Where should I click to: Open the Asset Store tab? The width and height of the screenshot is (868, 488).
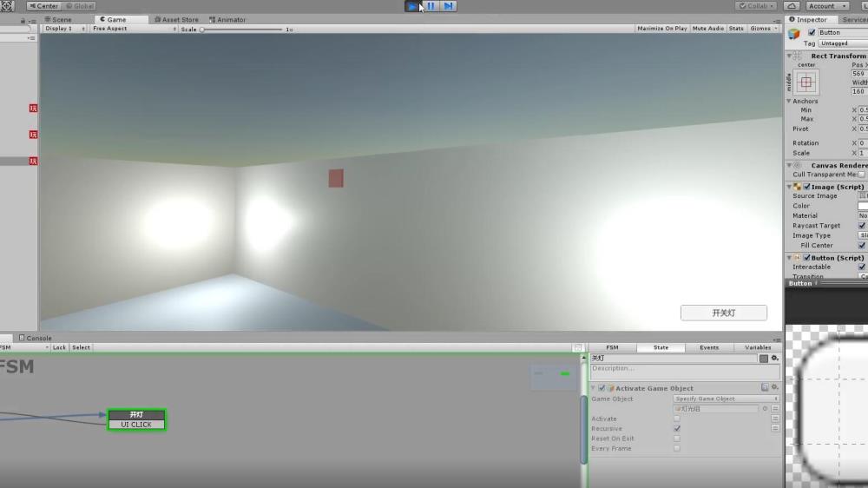click(176, 19)
